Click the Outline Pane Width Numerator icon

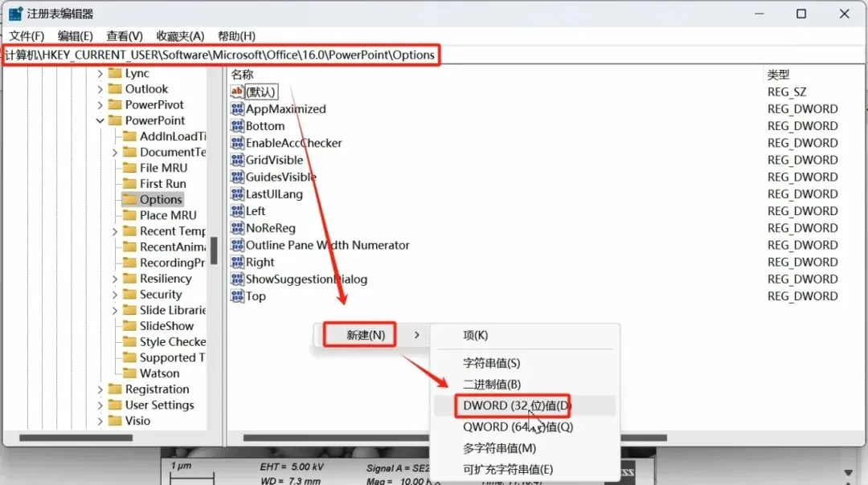237,245
